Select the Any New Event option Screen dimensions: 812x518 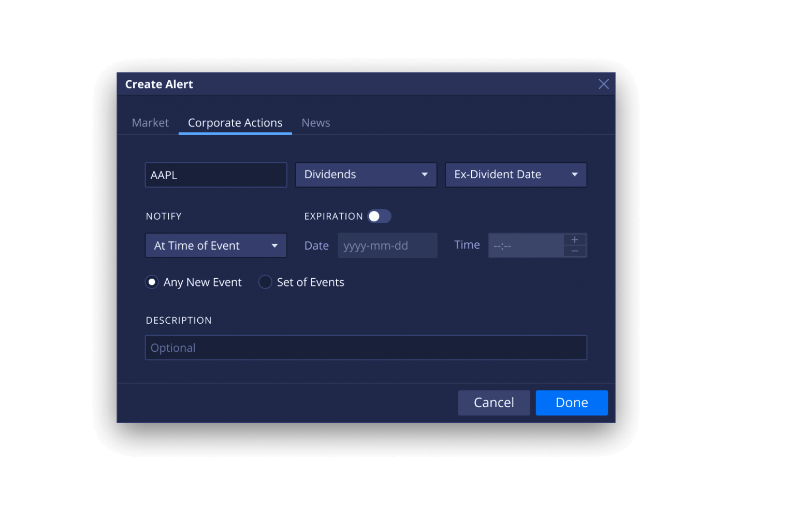152,282
